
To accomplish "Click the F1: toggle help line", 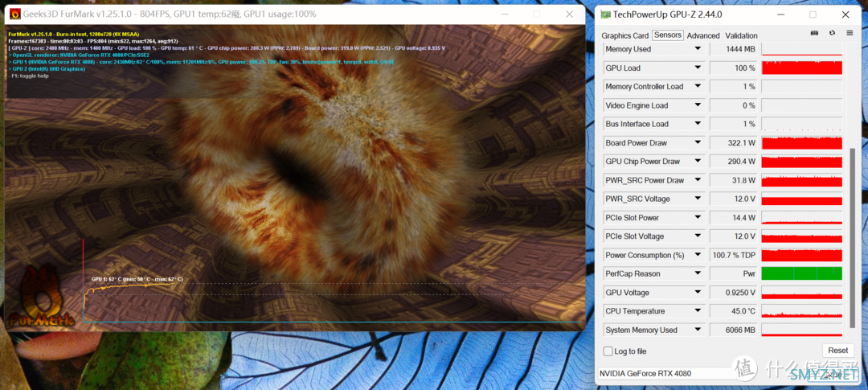I will pyautogui.click(x=29, y=76).
